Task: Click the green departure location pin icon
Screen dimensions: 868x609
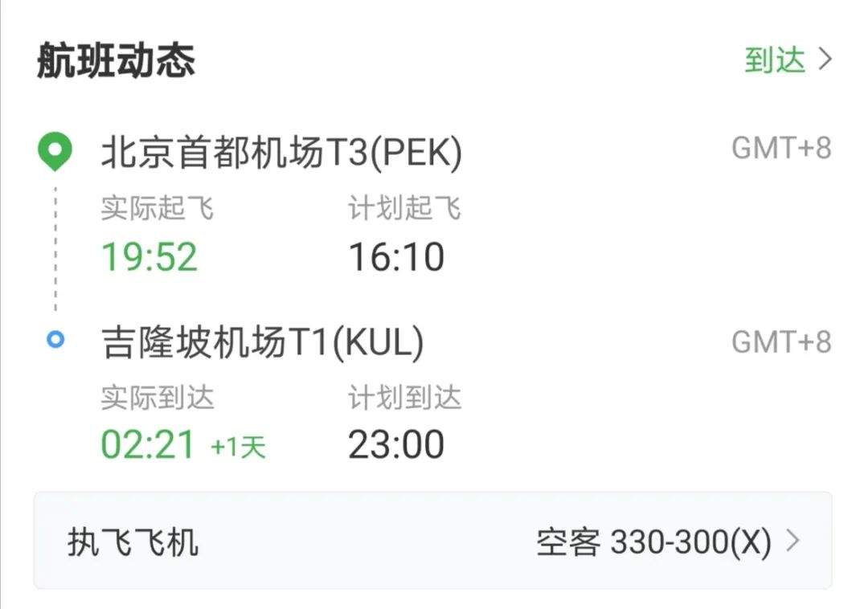Action: coord(55,151)
